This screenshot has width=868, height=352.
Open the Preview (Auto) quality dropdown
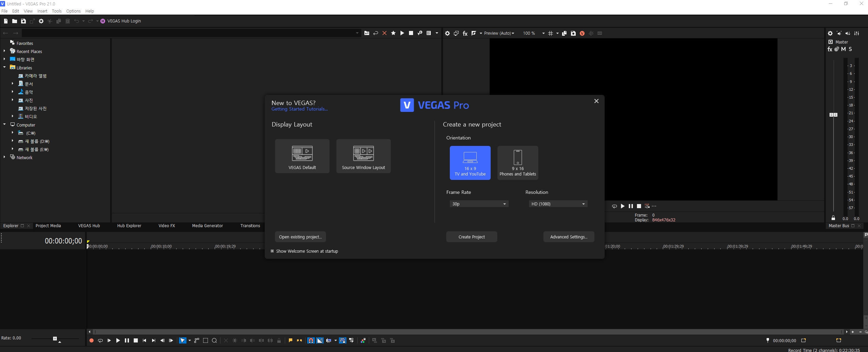click(x=499, y=33)
